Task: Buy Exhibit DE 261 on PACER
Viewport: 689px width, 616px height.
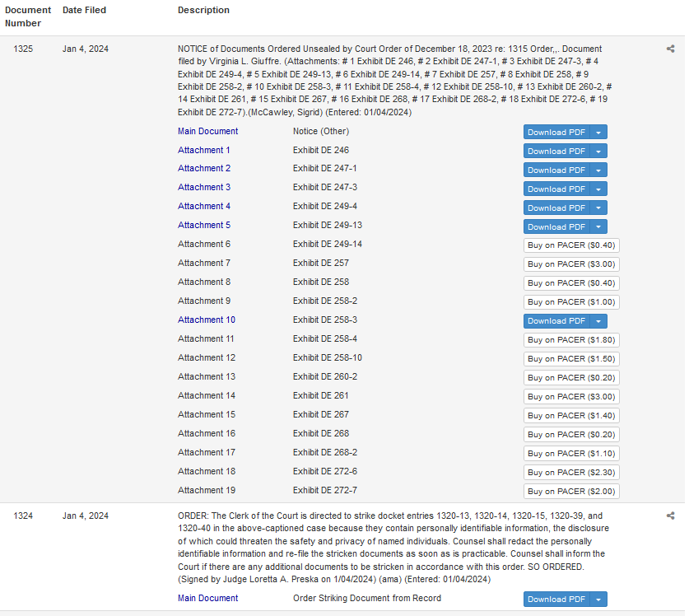Action: (571, 397)
